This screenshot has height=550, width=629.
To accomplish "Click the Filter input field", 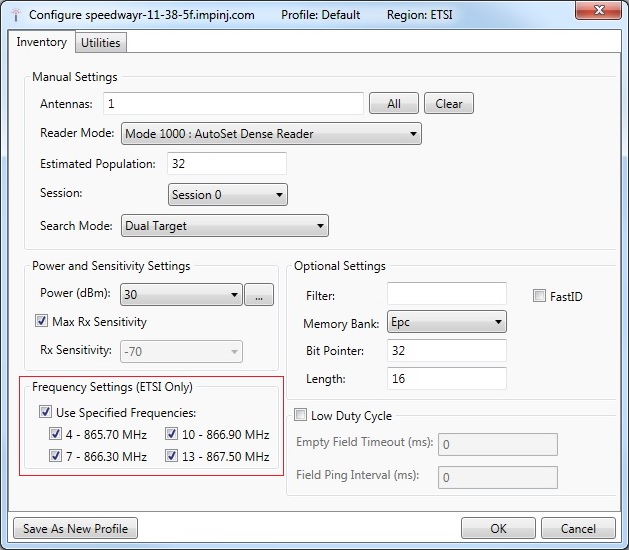I will (447, 294).
